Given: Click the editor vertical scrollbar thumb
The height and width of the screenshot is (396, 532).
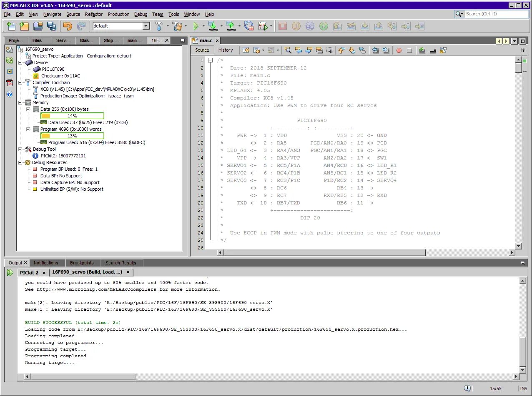Looking at the screenshot, I should coord(519,68).
